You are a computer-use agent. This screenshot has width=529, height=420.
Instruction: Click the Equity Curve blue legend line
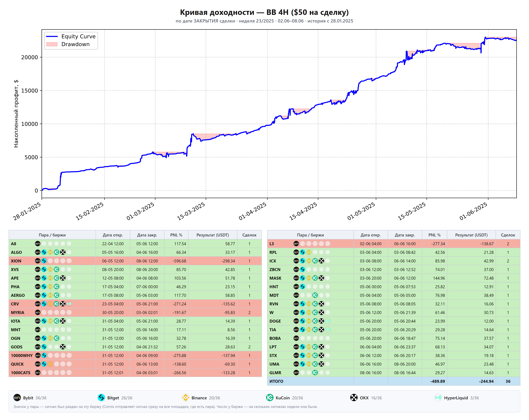(52, 36)
